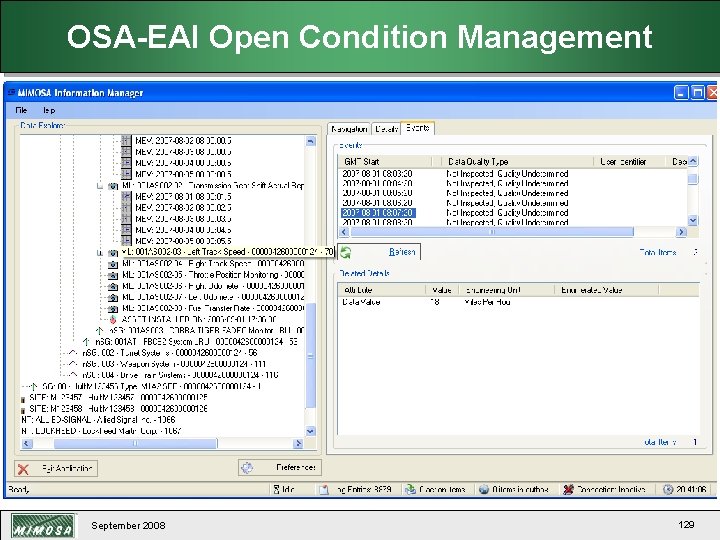Click the Right Odometer ML icon
This screenshot has height=540, width=720.
coord(113,286)
